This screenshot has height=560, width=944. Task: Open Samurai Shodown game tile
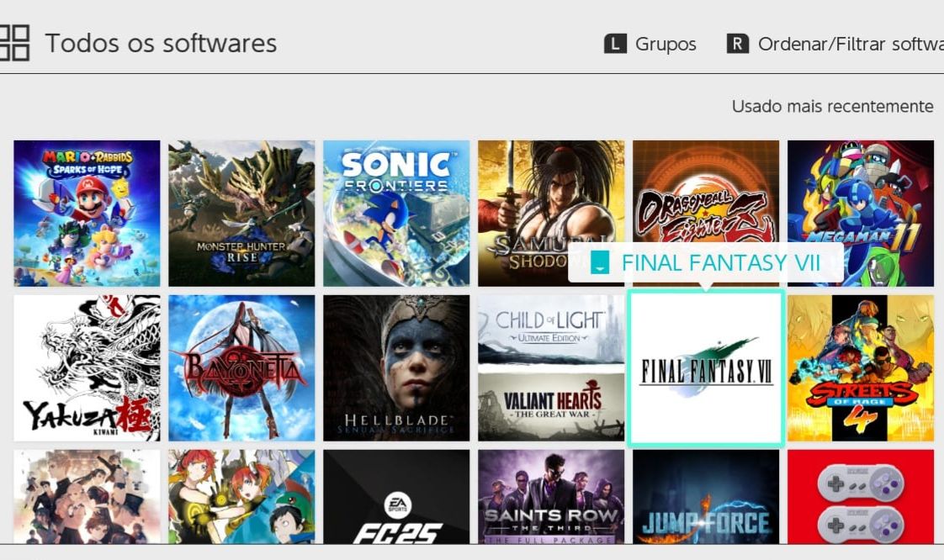point(551,213)
